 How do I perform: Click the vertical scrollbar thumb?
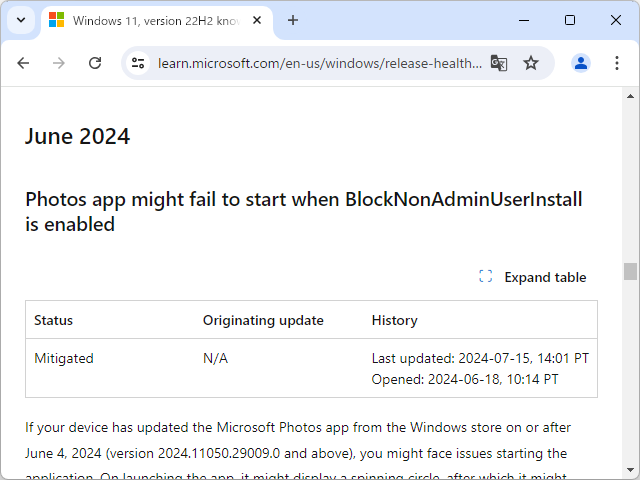point(630,272)
